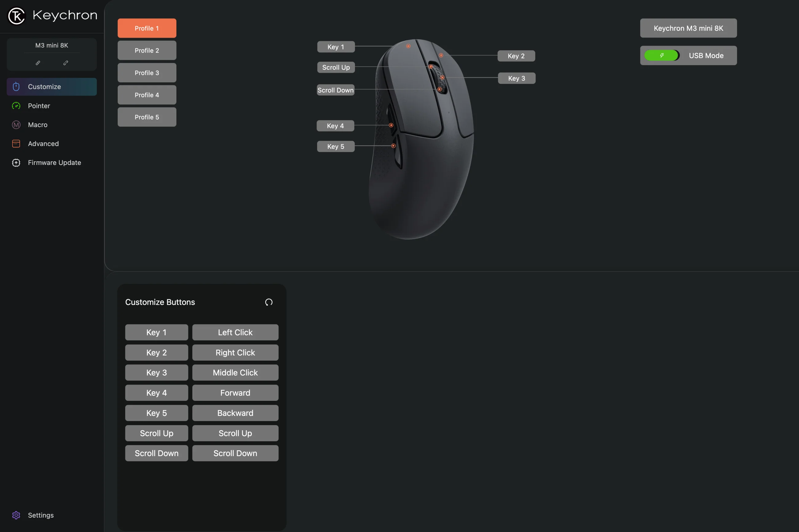Click the Keychron brand name text
This screenshot has height=532, width=799.
pos(65,15)
